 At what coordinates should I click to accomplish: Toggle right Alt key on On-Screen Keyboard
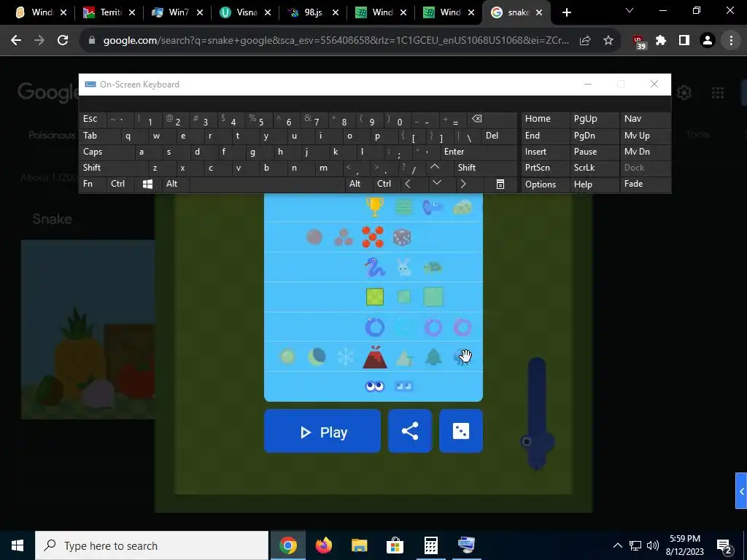tap(359, 184)
